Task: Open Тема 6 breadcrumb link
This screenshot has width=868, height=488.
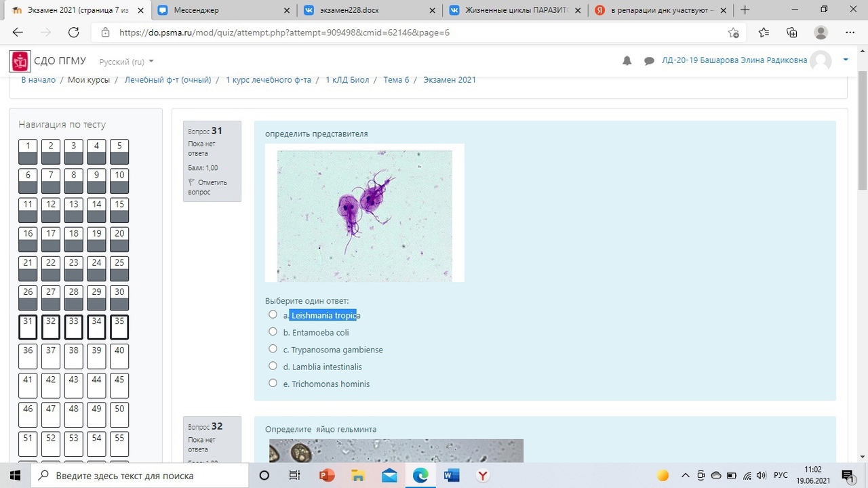Action: (x=396, y=80)
